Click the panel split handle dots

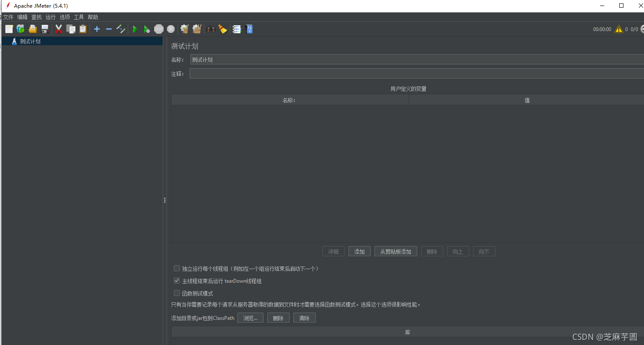165,200
